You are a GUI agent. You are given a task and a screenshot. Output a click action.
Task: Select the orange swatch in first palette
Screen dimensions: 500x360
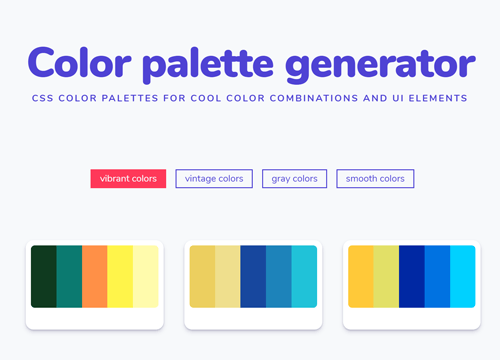(95, 276)
